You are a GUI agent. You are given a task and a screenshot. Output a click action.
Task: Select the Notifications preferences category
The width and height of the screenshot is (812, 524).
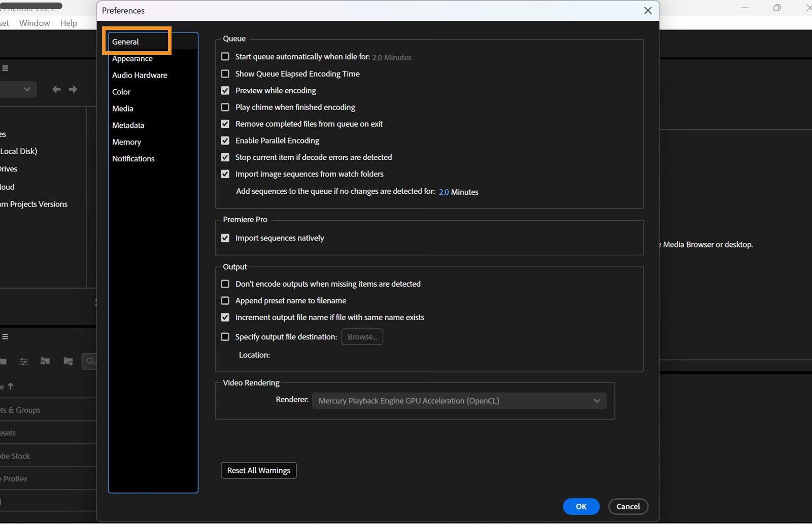(133, 158)
